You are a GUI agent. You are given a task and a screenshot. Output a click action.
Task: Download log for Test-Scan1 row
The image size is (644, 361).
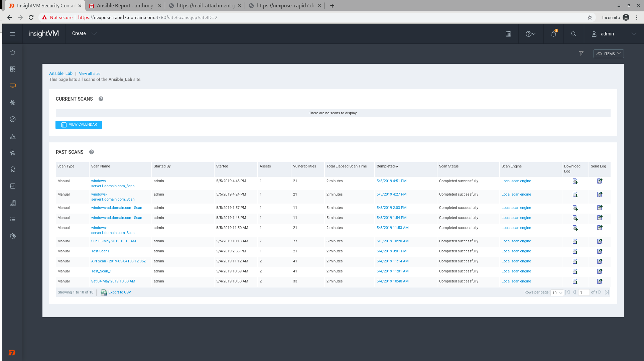(x=575, y=251)
